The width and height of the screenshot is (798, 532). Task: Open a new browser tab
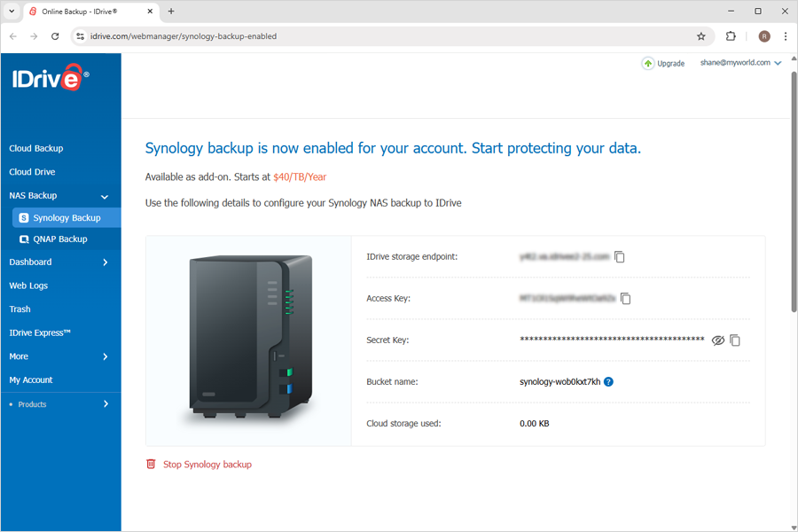(171, 12)
